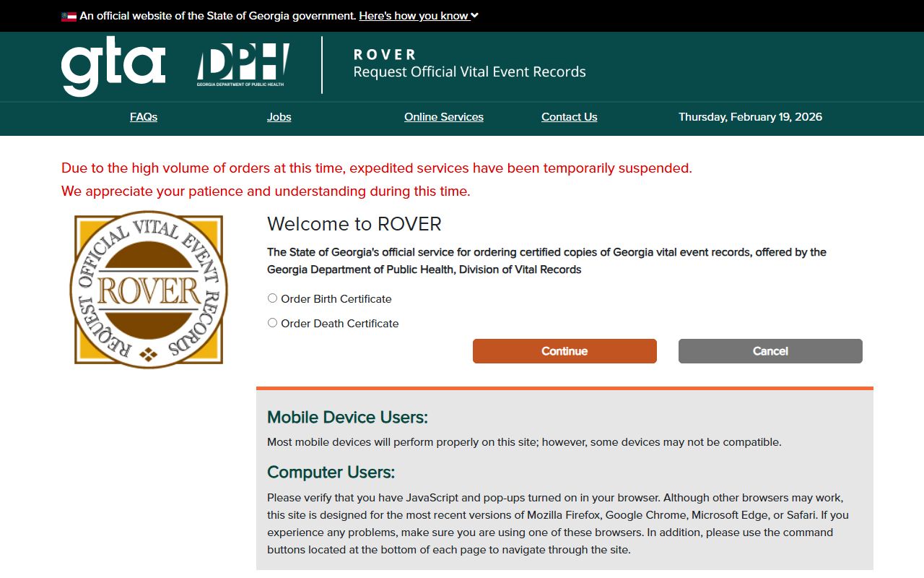The width and height of the screenshot is (924, 578).
Task: Click the DPH Georgia Department of Public Health logo
Action: point(243,65)
